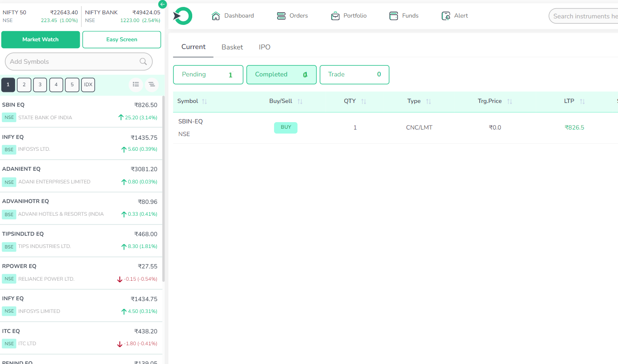
Task: Click the ₹0.0 trigger price cell
Action: tap(495, 127)
